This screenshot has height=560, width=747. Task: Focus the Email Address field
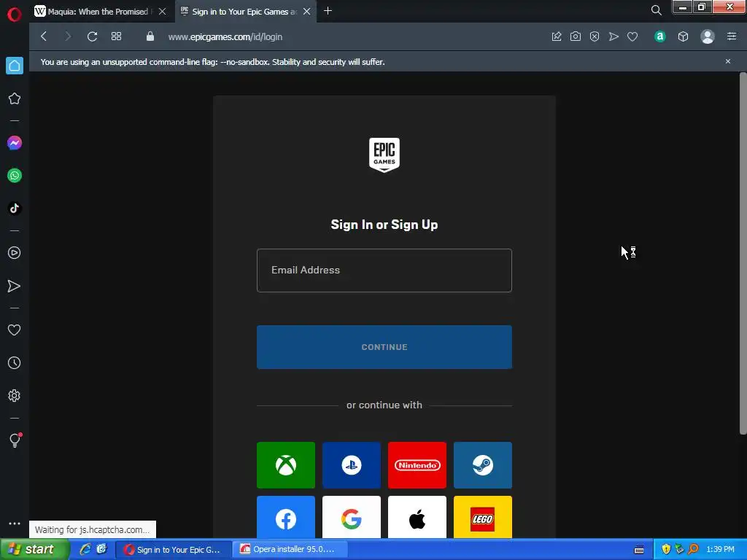point(384,270)
